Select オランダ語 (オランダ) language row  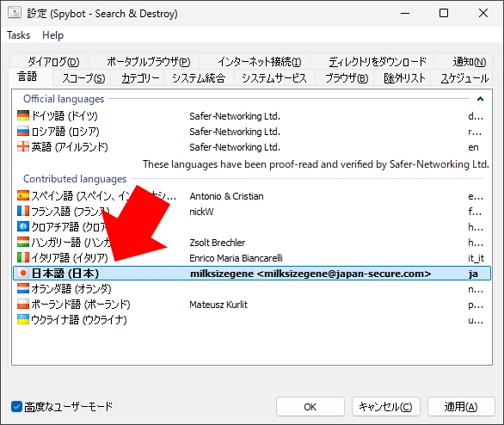click(x=252, y=289)
